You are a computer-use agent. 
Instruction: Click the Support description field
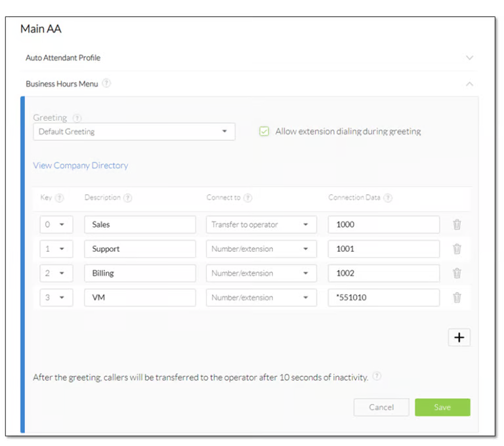point(140,249)
